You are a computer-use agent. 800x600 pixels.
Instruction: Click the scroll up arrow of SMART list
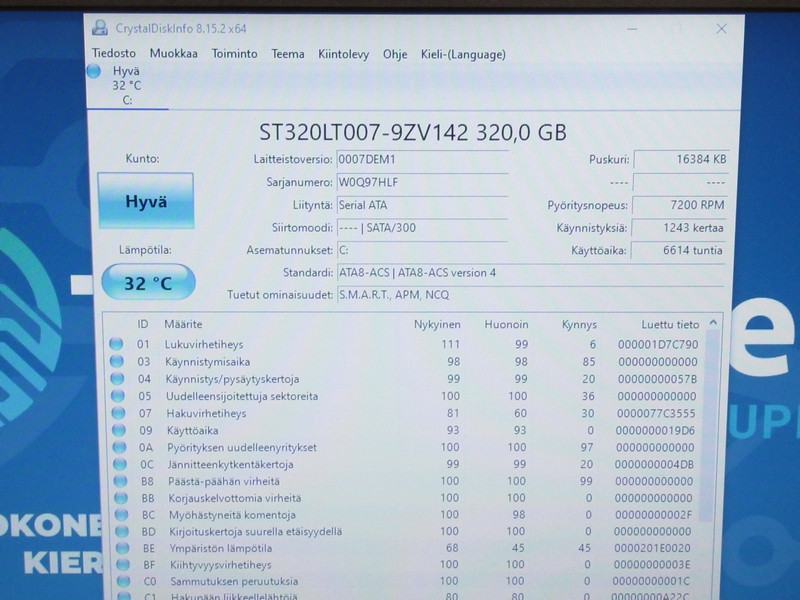(713, 323)
